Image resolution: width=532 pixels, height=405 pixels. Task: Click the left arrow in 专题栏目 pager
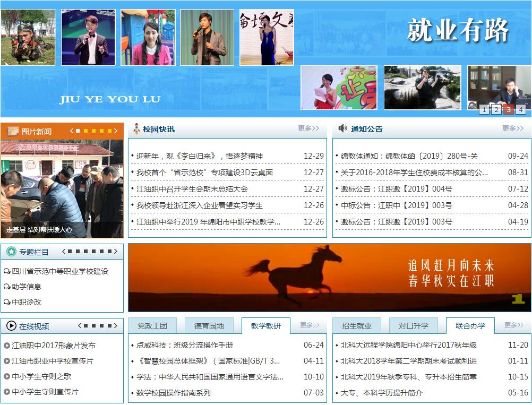pos(64,252)
